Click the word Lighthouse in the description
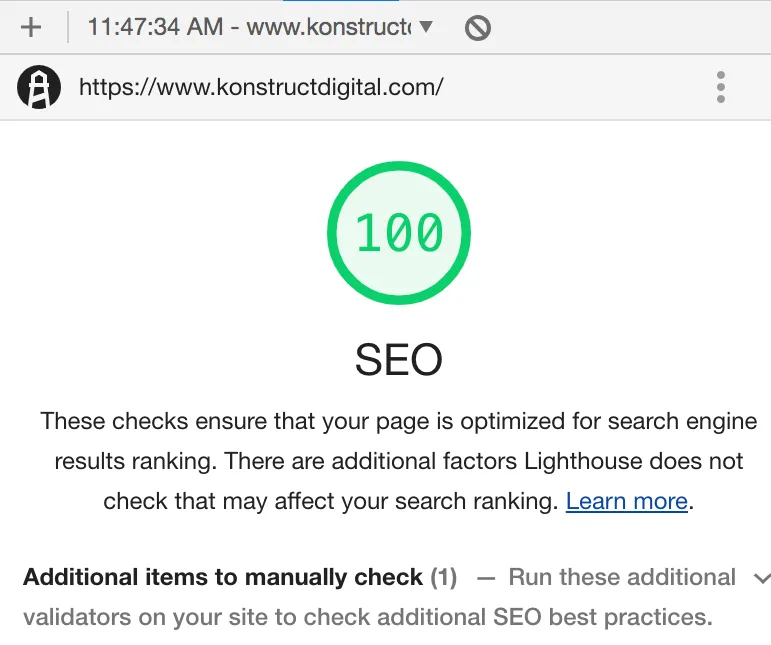Screen dimensions: 771x645 click(583, 462)
